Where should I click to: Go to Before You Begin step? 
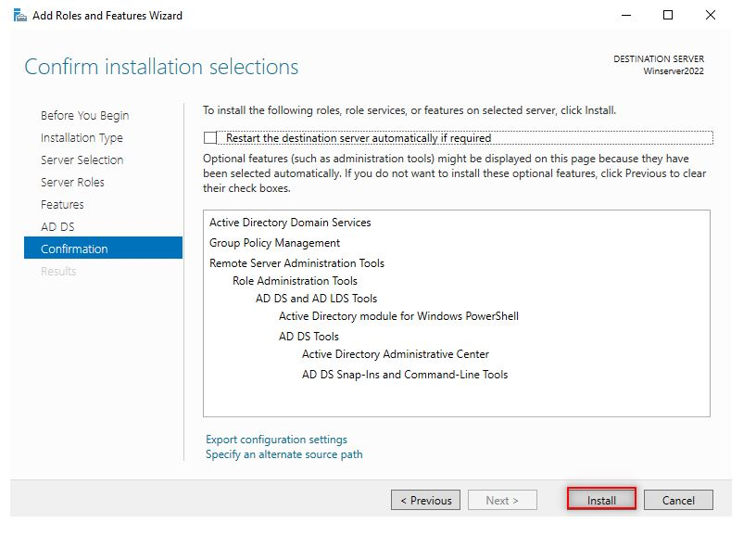(84, 116)
